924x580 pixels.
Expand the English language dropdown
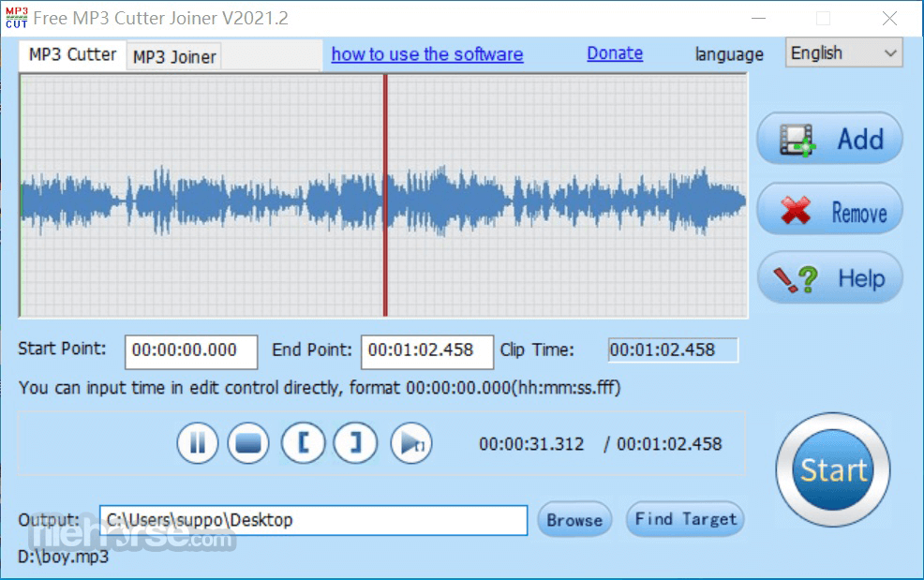(x=843, y=53)
